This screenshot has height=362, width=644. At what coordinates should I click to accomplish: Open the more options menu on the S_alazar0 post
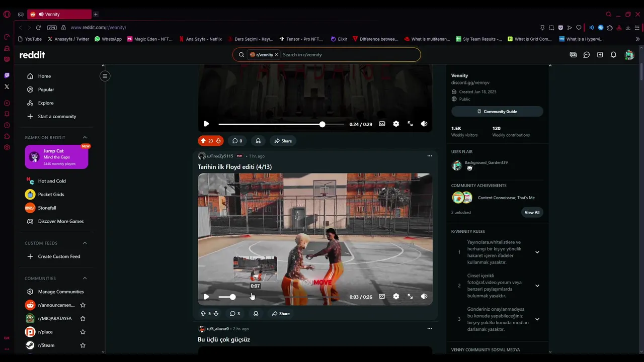click(429, 328)
